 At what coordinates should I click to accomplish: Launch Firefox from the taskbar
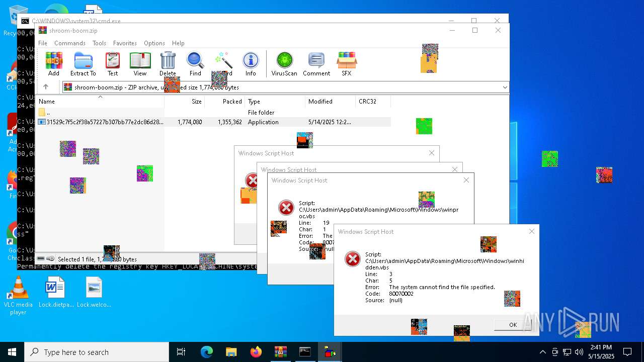click(256, 352)
